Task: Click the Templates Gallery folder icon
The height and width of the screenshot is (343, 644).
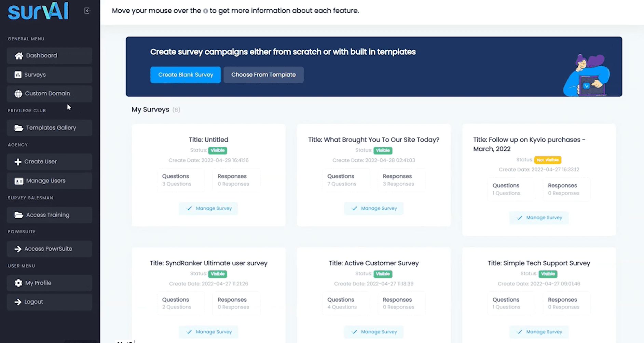Action: tap(19, 128)
